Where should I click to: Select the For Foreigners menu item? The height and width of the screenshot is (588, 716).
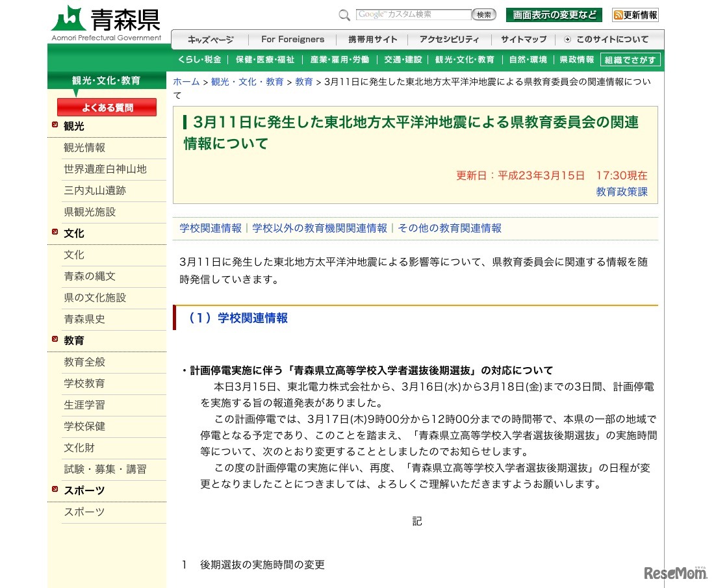tap(292, 39)
